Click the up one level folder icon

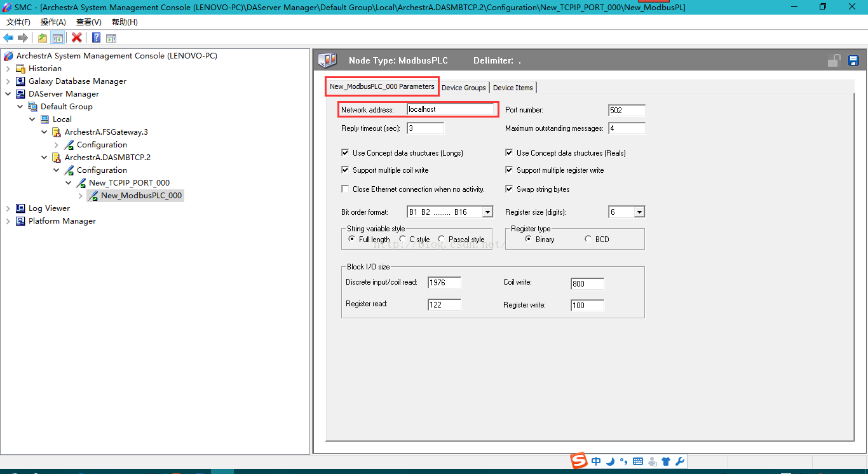click(x=42, y=38)
